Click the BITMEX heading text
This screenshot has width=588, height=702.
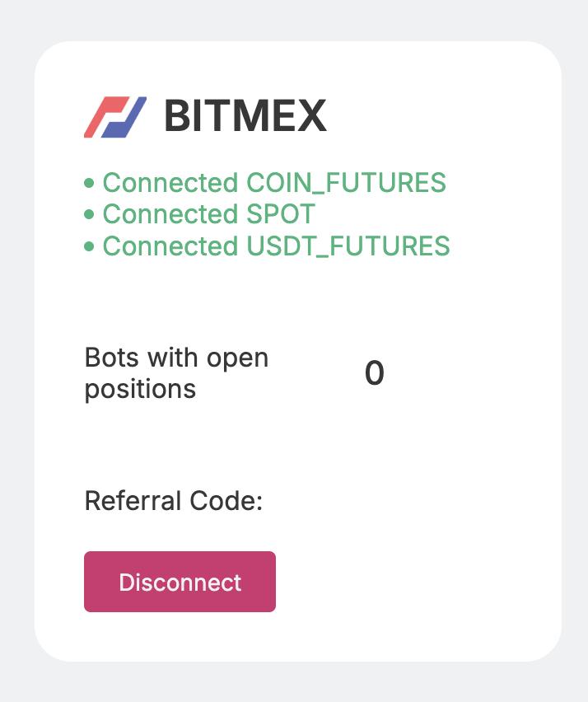pyautogui.click(x=245, y=116)
